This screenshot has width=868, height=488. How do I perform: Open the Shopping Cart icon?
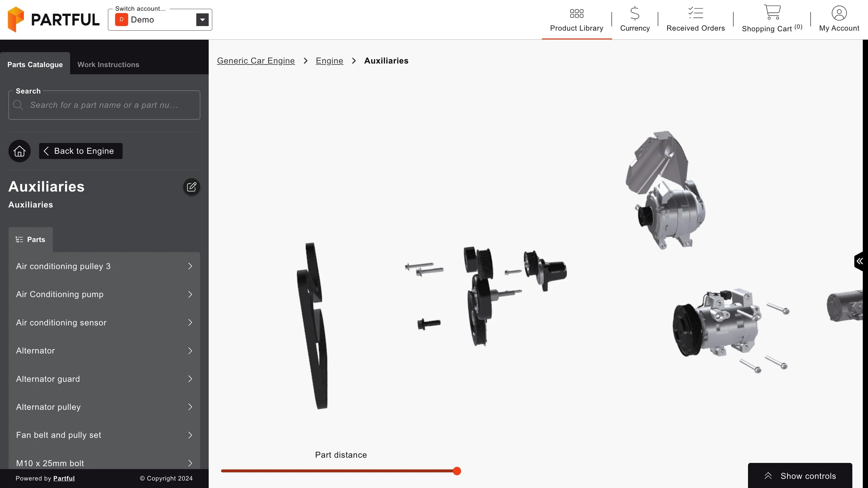772,12
